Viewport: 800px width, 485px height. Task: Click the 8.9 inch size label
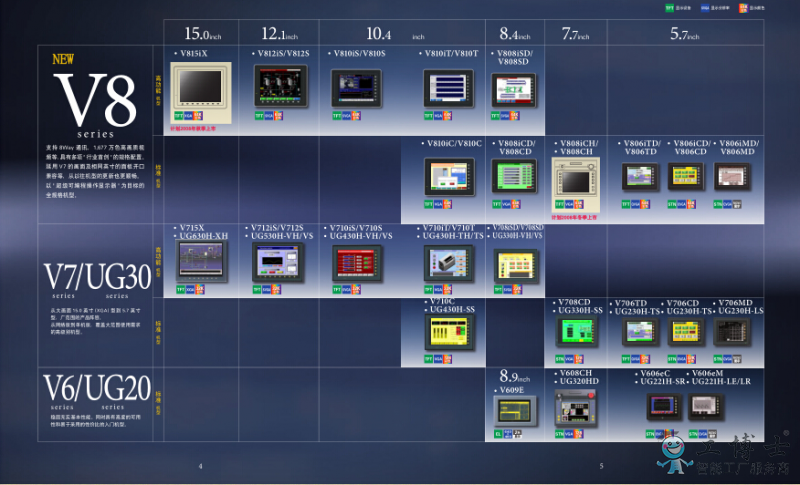click(514, 377)
